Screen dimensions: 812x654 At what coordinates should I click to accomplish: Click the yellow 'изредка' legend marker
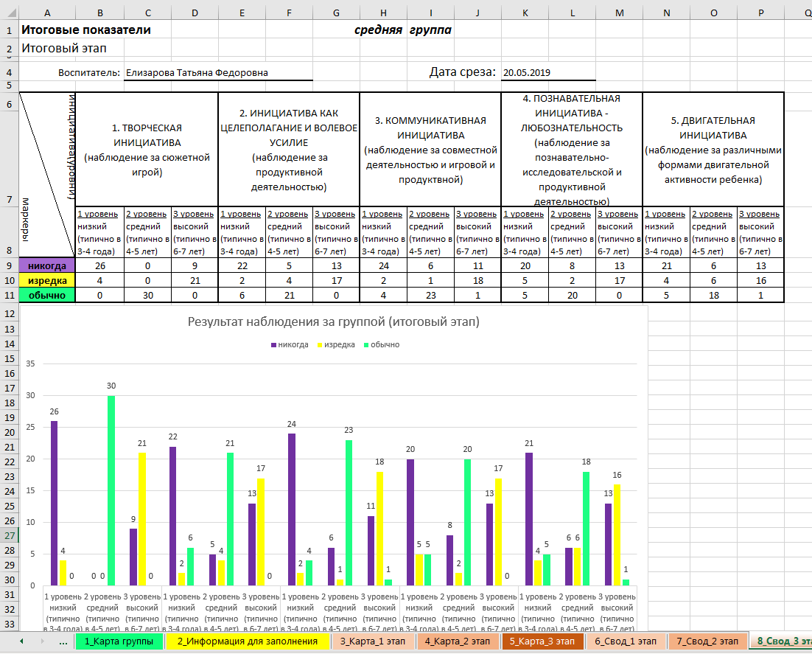(320, 345)
